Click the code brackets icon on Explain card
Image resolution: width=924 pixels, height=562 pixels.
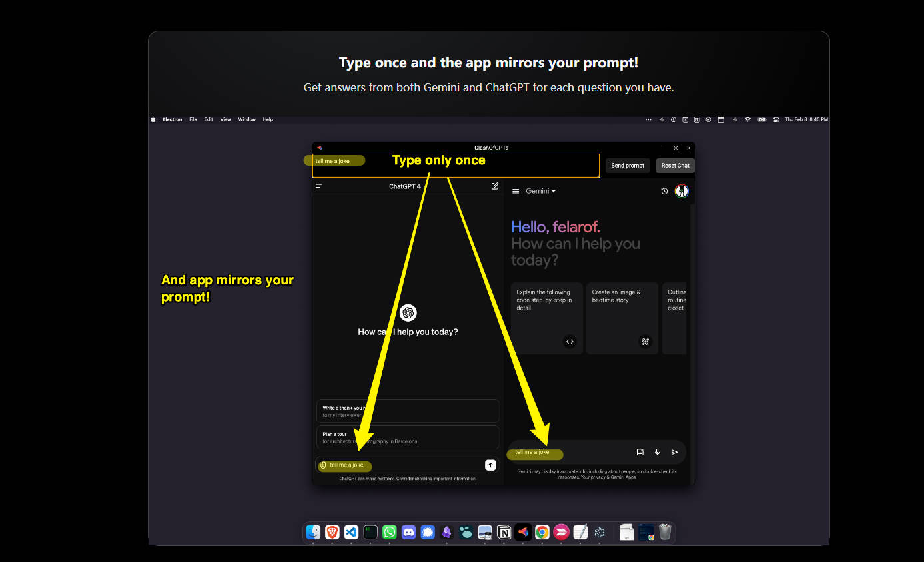(570, 342)
